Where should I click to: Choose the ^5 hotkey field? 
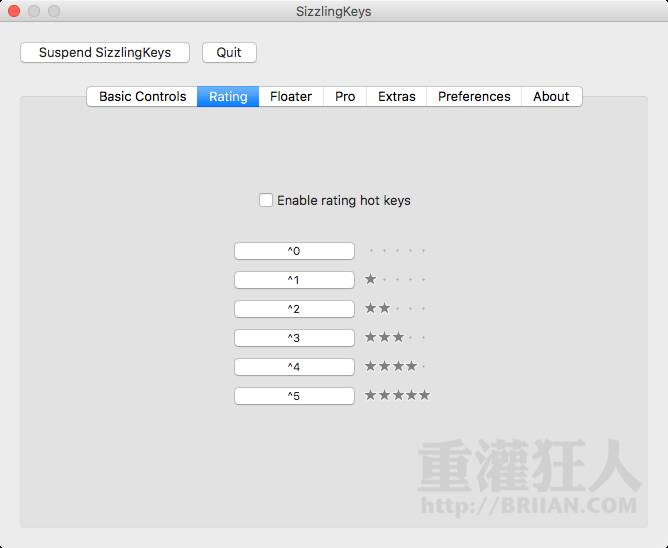[x=294, y=396]
